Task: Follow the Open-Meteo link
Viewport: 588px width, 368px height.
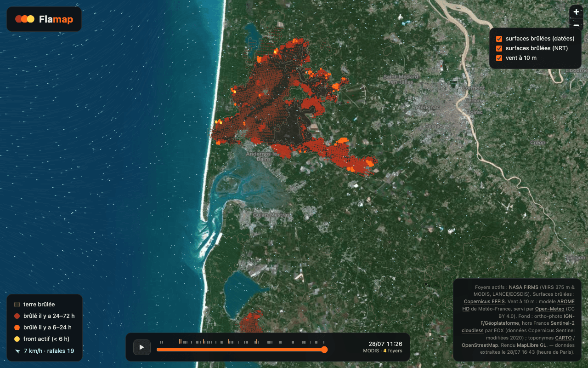Action: [550, 309]
